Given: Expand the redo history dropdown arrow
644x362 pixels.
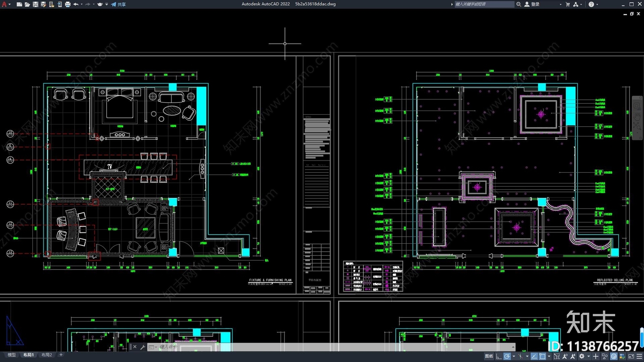Looking at the screenshot, I should point(94,4).
